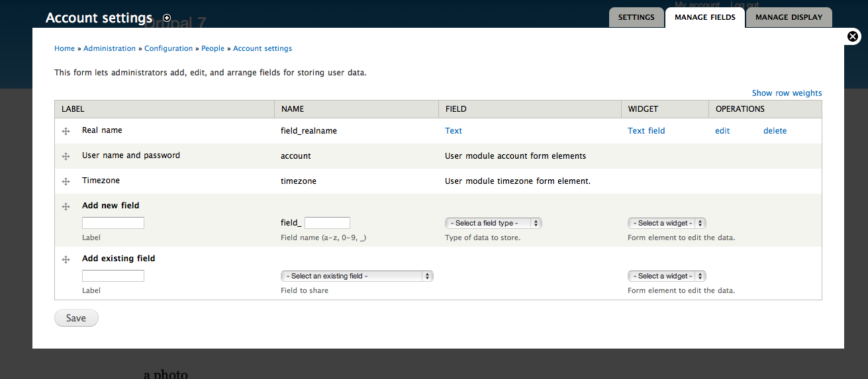
Task: Click the plus shortcut icon beside Account settings
Action: point(167,18)
